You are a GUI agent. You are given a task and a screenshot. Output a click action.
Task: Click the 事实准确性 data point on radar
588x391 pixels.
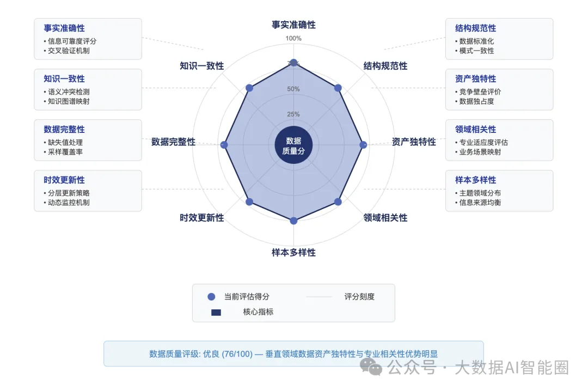tap(293, 63)
